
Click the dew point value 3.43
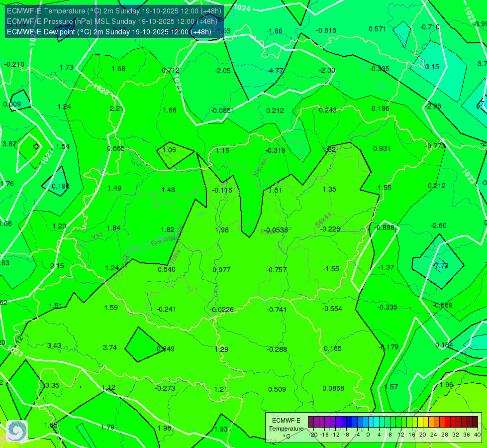(54, 346)
